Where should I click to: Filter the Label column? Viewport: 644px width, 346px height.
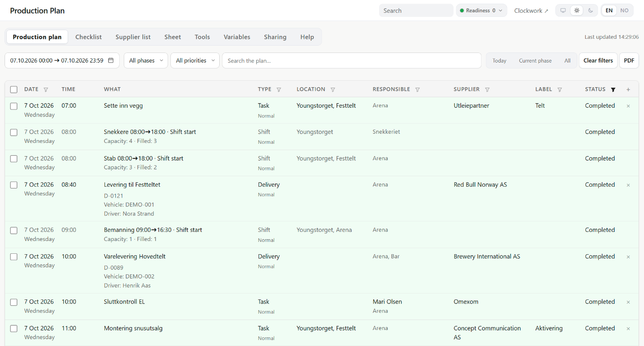pyautogui.click(x=560, y=89)
